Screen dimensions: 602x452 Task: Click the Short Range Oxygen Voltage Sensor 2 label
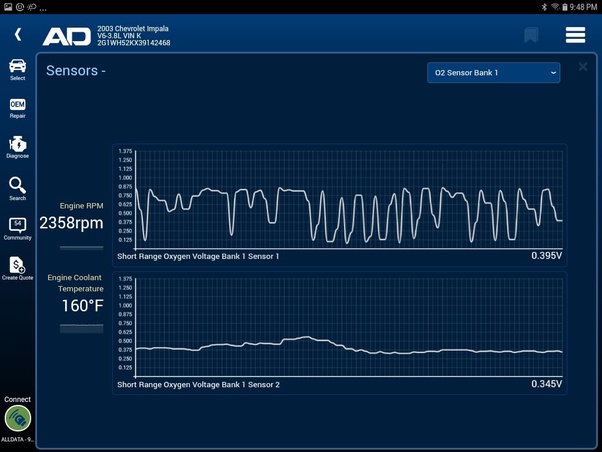point(198,384)
